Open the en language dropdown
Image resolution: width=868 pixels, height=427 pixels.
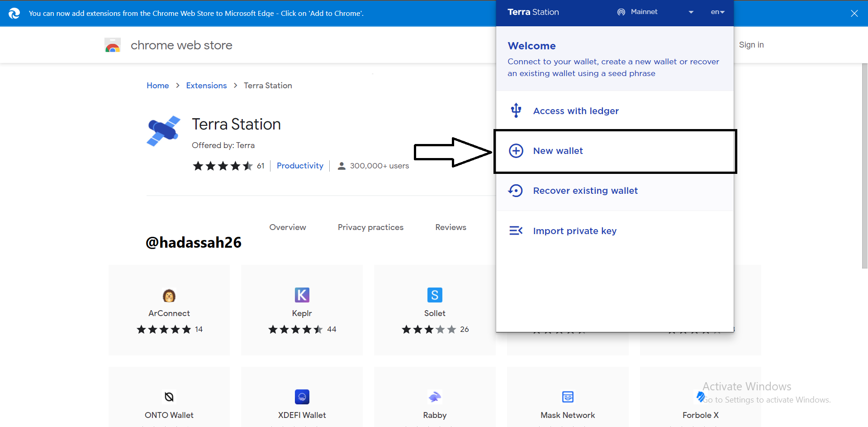(718, 12)
